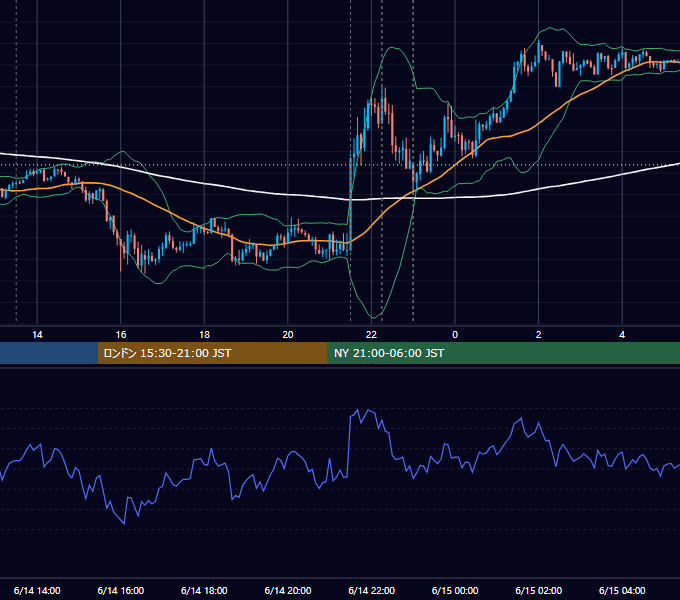This screenshot has width=680, height=600.
Task: Click the 18 hour axis label
Action: tap(204, 335)
